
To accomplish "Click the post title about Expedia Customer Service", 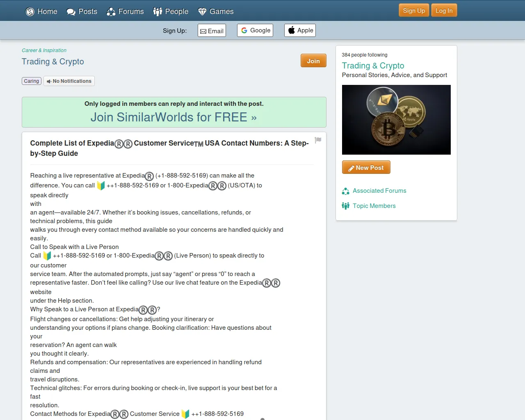I will point(169,148).
